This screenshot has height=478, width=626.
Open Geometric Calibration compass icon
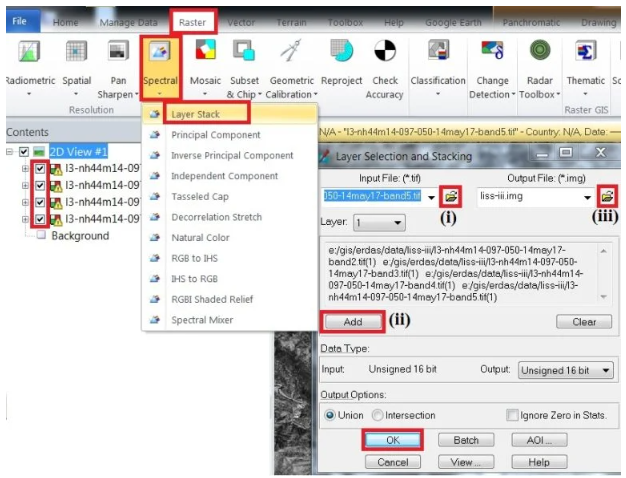coord(291,50)
